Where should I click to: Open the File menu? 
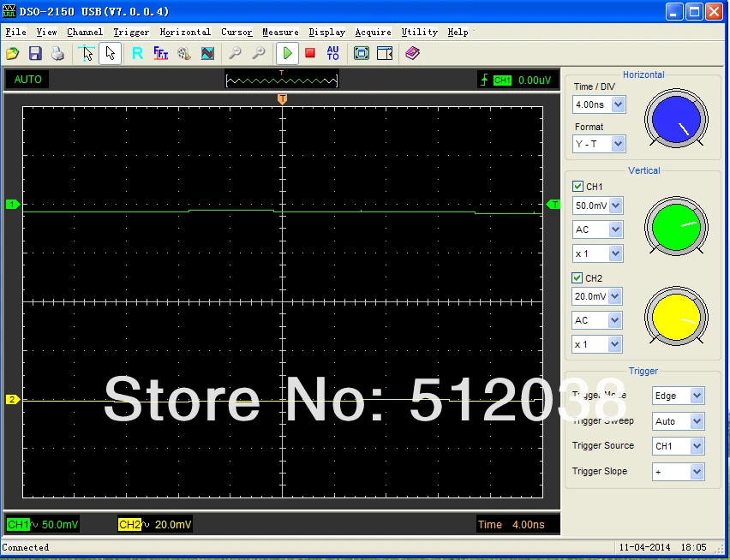tap(15, 32)
